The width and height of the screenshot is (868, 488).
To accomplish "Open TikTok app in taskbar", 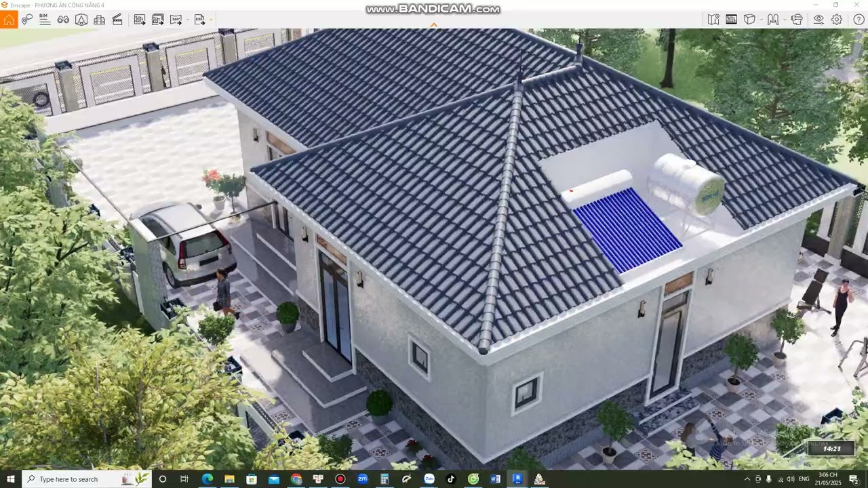I will (x=451, y=479).
